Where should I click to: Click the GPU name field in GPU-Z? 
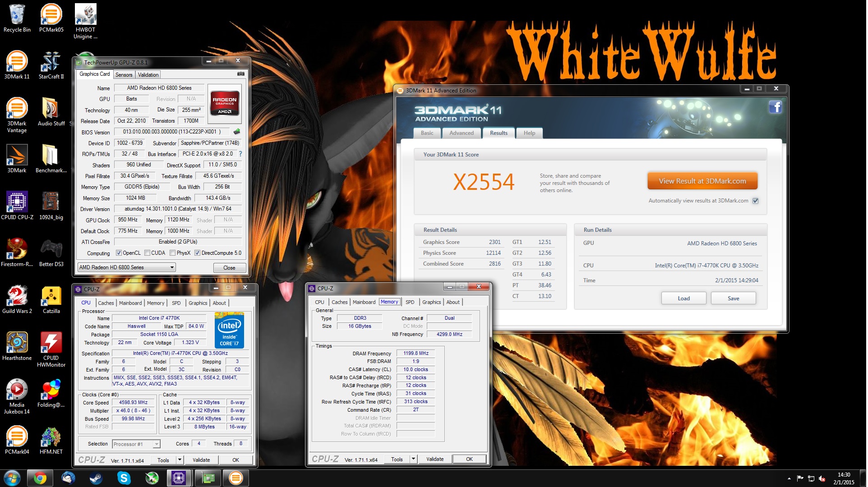[x=160, y=88]
